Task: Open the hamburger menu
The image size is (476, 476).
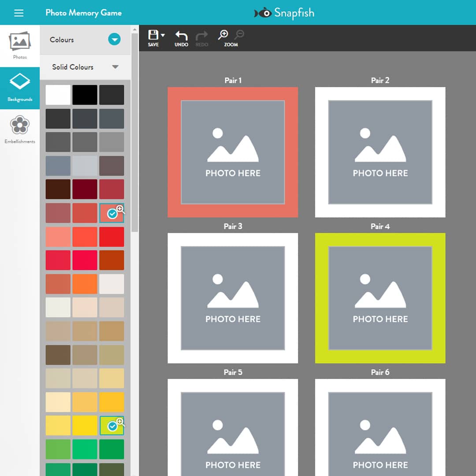Action: click(x=19, y=13)
